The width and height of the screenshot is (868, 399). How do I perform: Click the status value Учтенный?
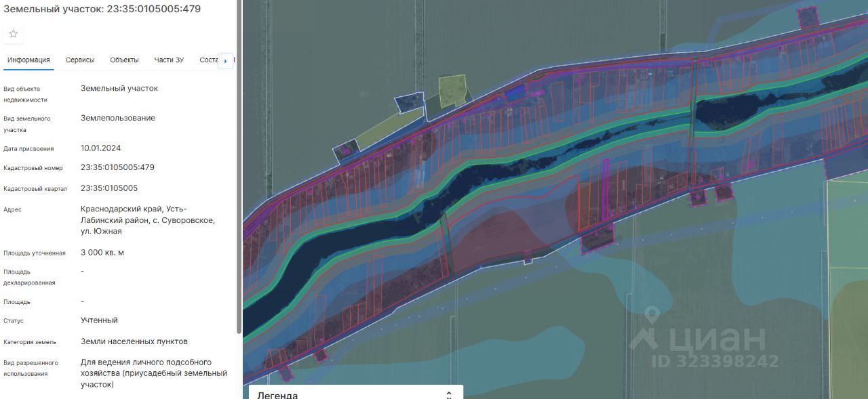pos(99,320)
